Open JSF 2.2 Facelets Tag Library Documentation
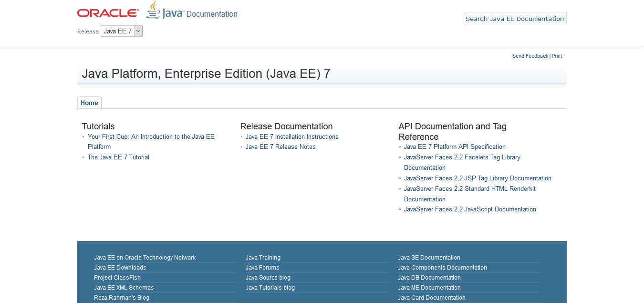Image resolution: width=644 pixels, height=303 pixels. (462, 162)
